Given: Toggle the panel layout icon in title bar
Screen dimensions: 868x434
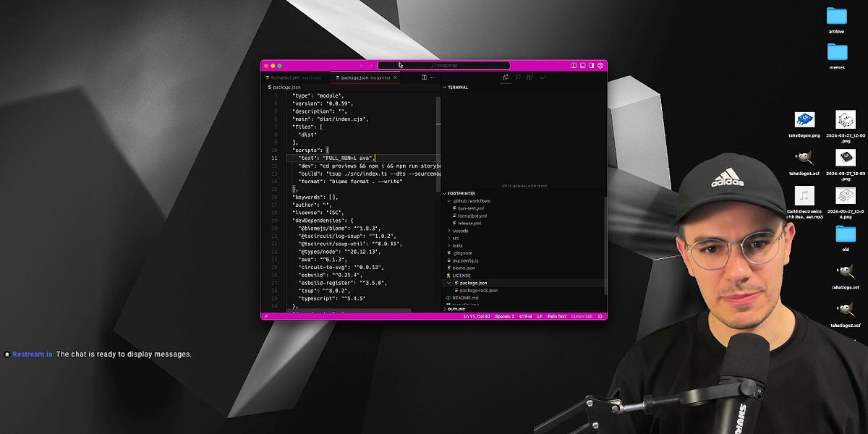Looking at the screenshot, I should [x=583, y=65].
